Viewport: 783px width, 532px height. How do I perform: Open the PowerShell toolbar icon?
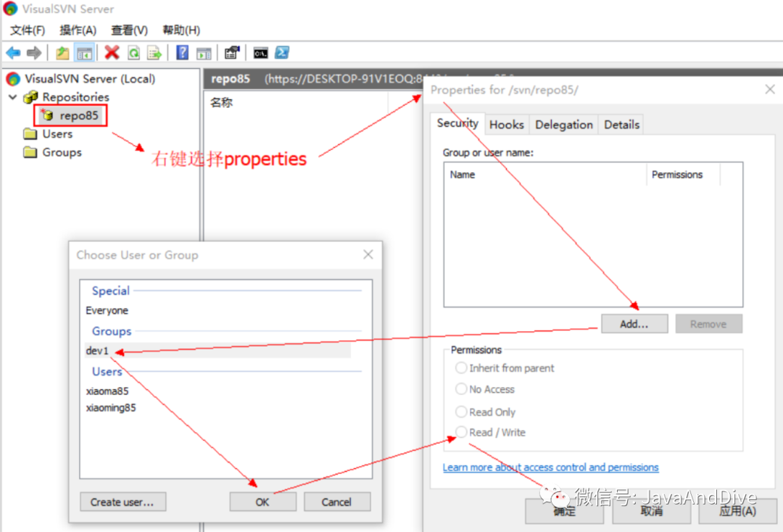(x=282, y=52)
